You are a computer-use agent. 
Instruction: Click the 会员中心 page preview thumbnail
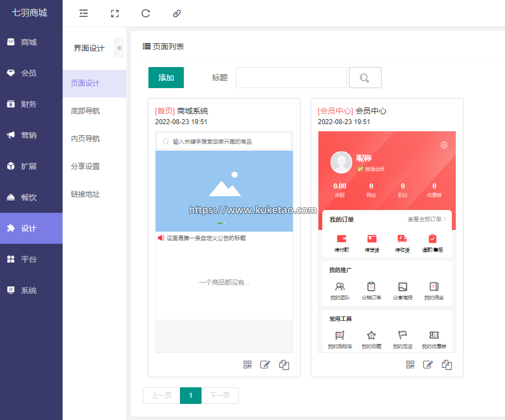[x=387, y=242]
